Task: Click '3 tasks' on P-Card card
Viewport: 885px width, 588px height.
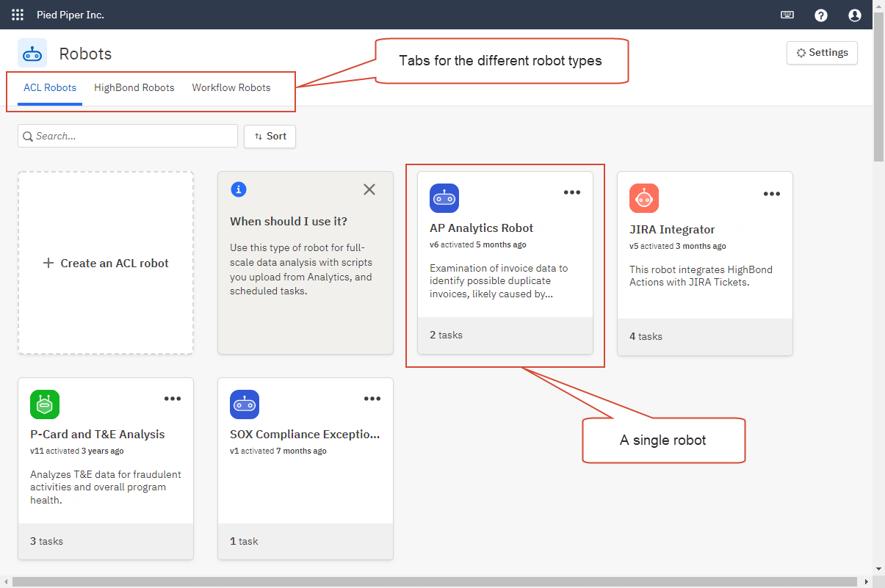Action: tap(47, 541)
